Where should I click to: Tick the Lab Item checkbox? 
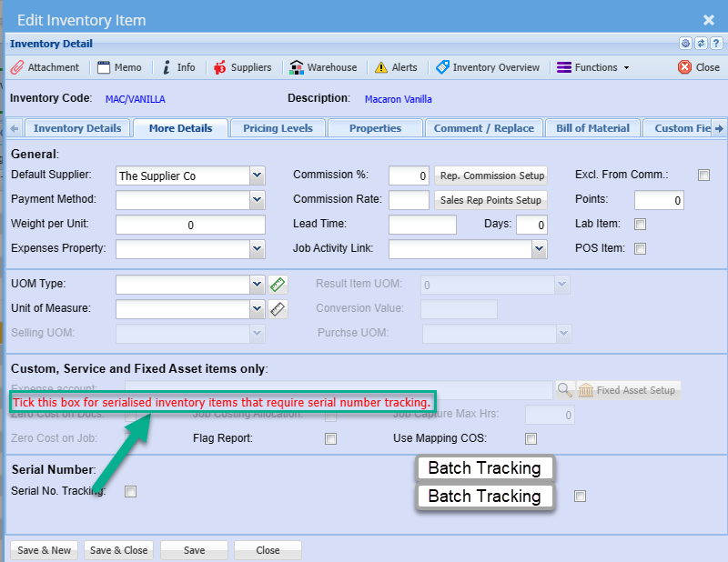point(640,225)
